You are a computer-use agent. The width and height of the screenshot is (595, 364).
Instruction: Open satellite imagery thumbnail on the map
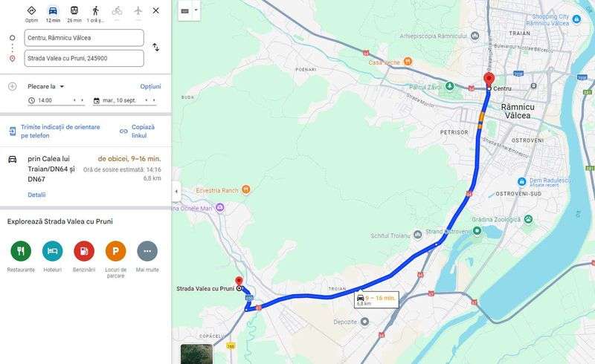[x=196, y=354]
